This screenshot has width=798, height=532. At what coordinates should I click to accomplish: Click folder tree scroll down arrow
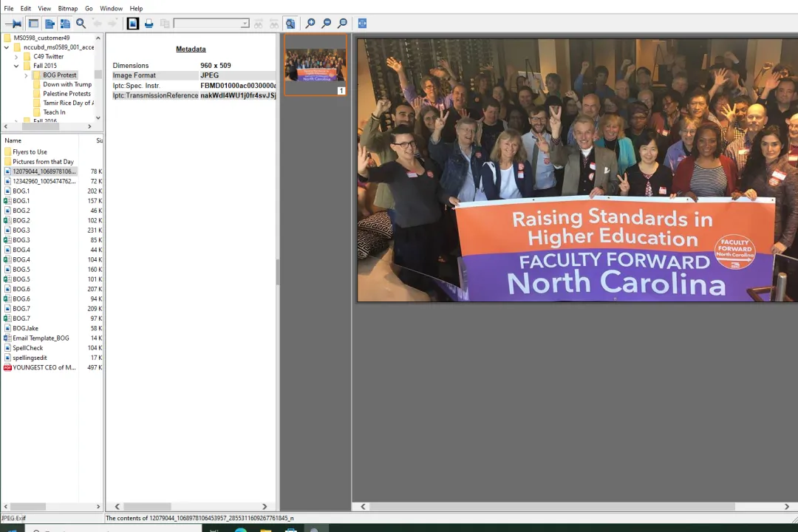98,117
